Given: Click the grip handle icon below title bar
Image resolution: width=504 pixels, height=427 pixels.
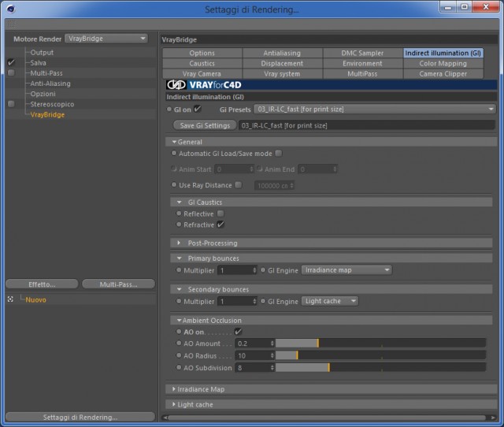Looking at the screenshot, I should [11, 24].
